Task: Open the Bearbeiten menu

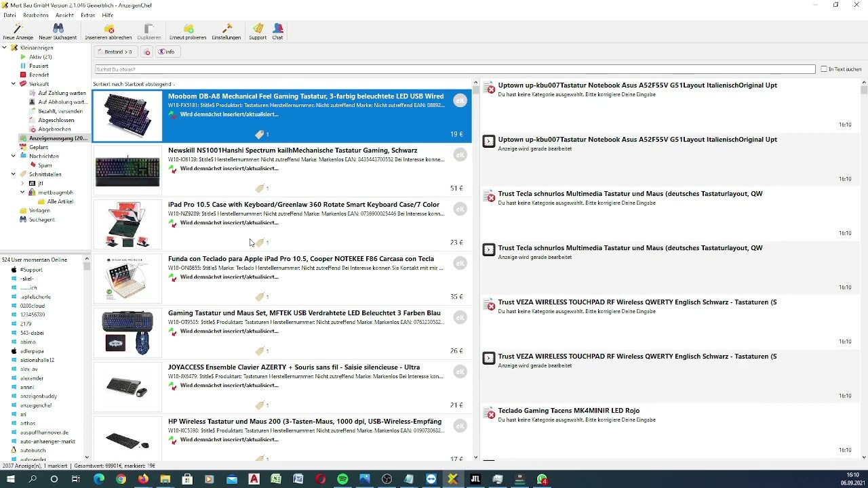Action: click(35, 15)
